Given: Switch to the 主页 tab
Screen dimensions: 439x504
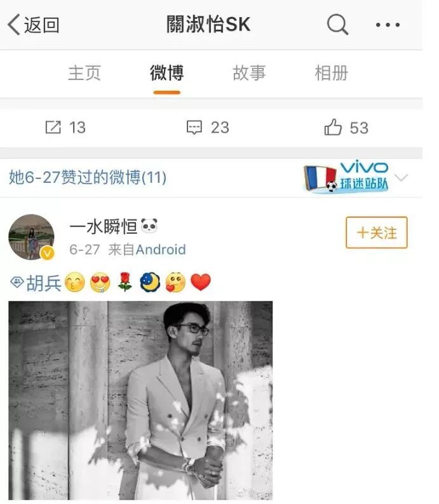Looking at the screenshot, I should click(x=84, y=73).
